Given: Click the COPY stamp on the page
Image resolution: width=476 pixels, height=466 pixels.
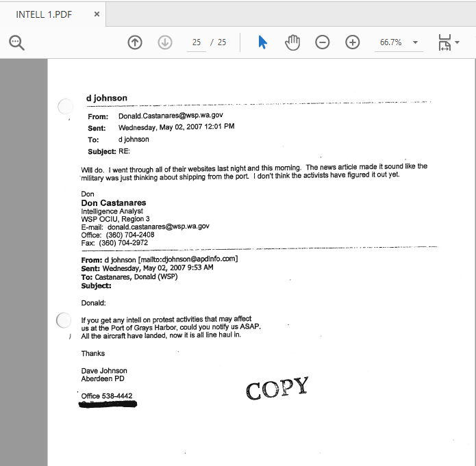Looking at the screenshot, I should 277,388.
